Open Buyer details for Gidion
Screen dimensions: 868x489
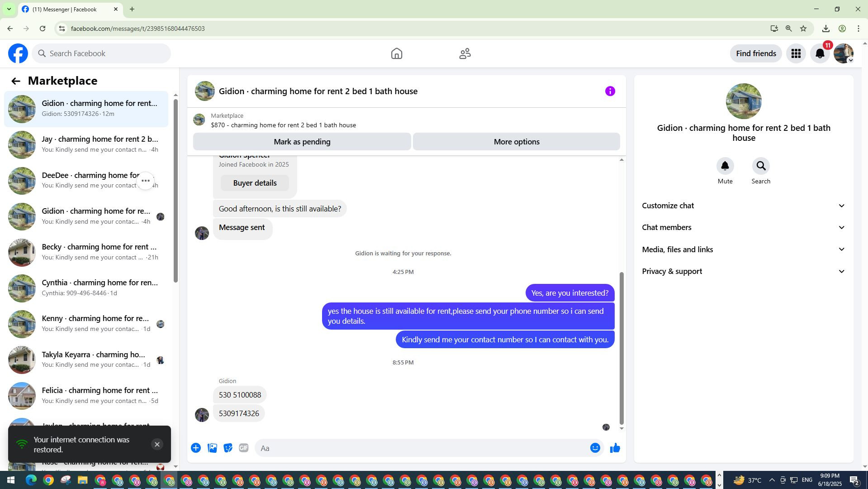pos(255,183)
